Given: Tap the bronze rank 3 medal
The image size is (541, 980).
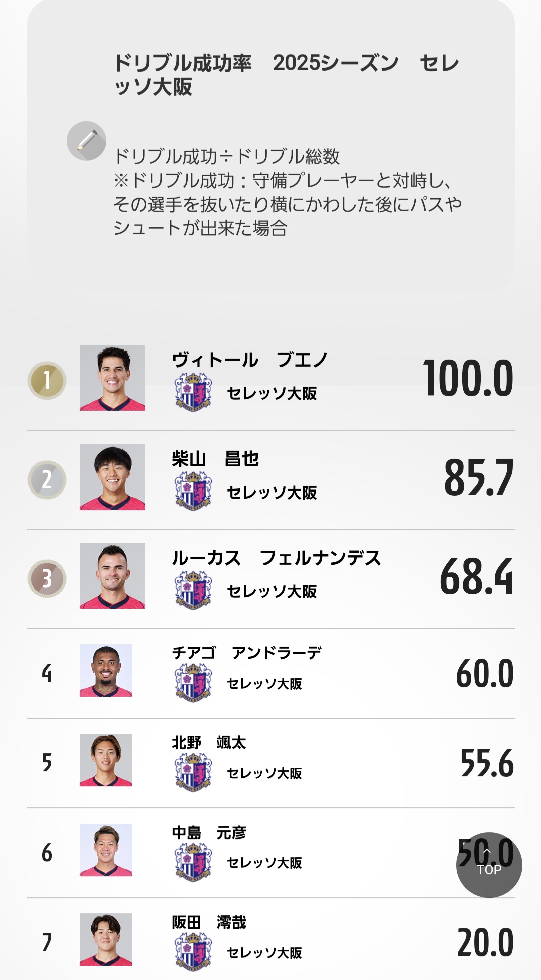Looking at the screenshot, I should (47, 579).
